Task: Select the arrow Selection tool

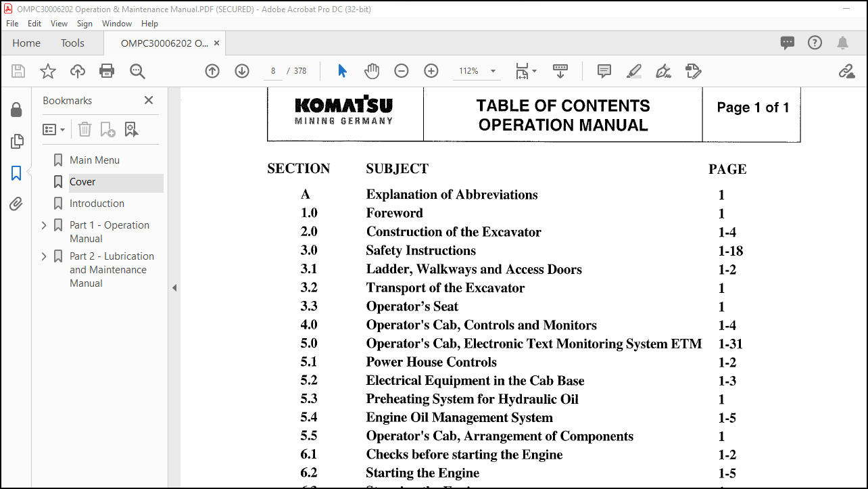Action: (x=342, y=71)
